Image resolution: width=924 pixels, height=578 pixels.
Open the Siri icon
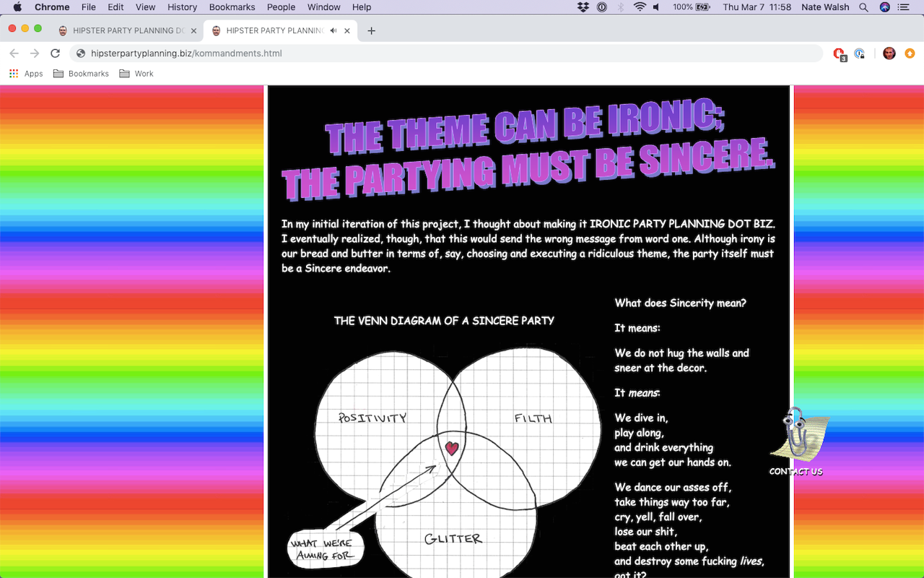coord(884,7)
